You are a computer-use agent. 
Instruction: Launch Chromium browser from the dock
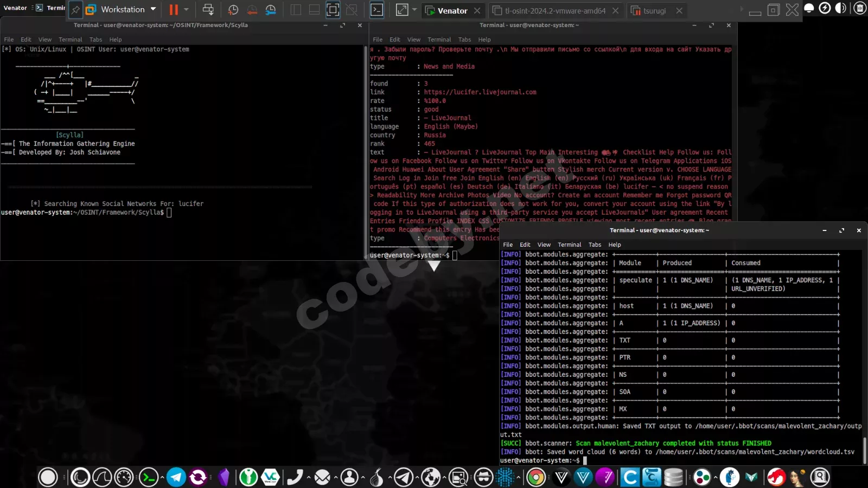[x=535, y=477]
